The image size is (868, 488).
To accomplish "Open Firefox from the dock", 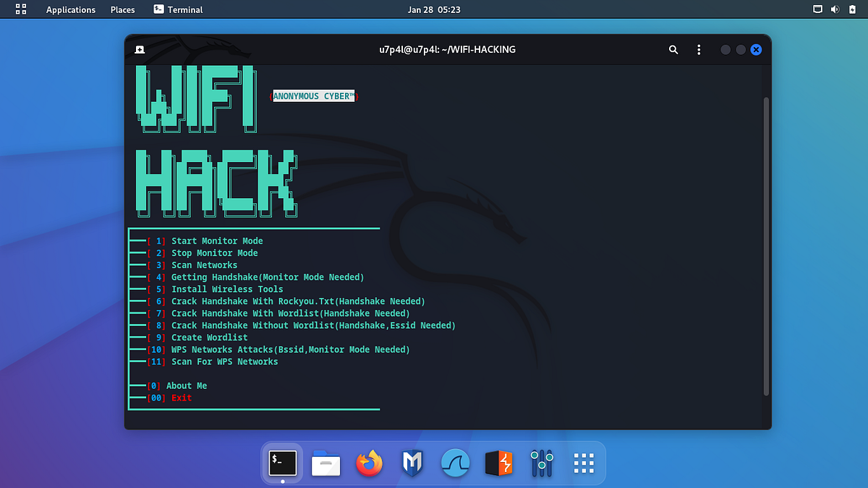I will click(369, 463).
